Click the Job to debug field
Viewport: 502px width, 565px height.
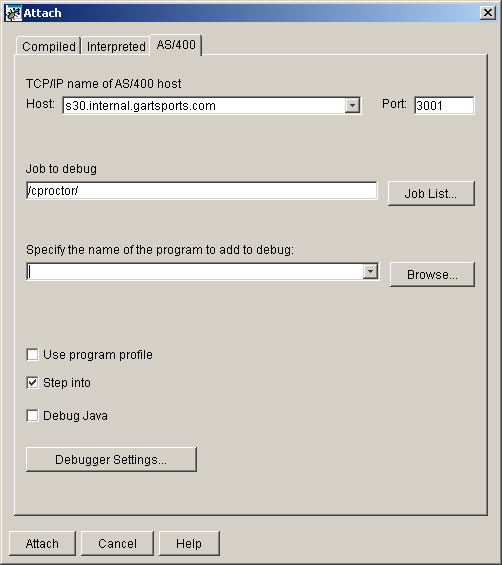coord(202,190)
